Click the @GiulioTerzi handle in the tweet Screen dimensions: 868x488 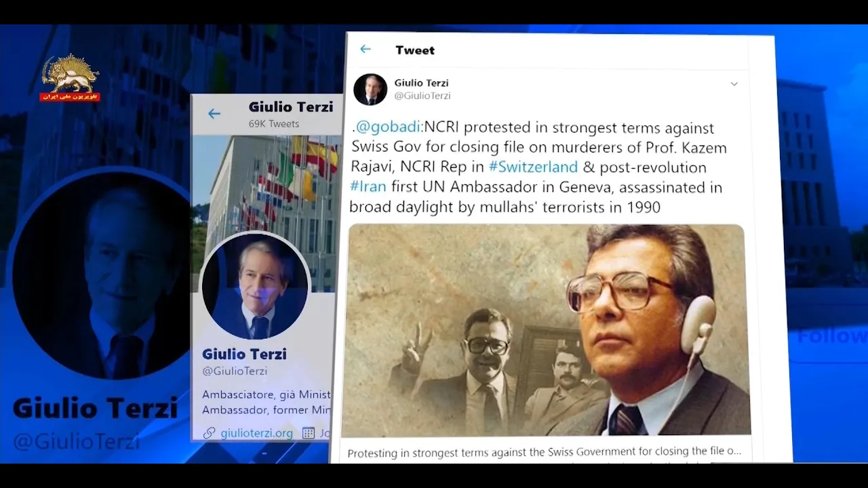pyautogui.click(x=422, y=96)
